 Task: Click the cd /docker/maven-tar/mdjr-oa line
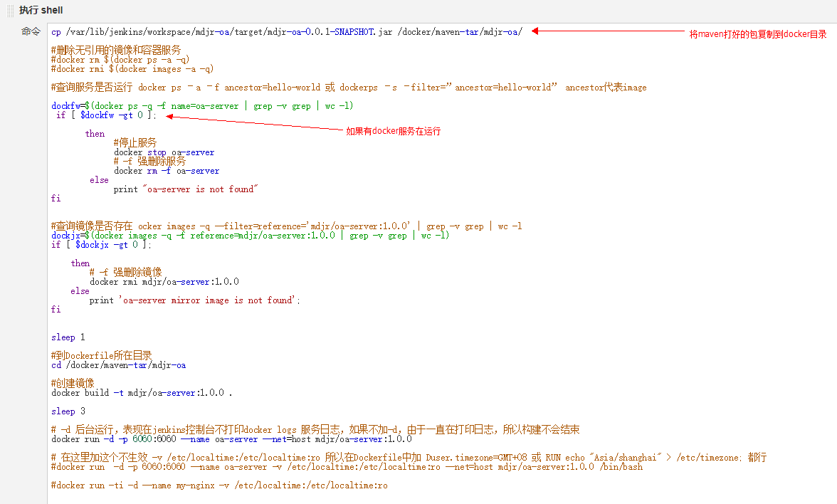[x=116, y=364]
